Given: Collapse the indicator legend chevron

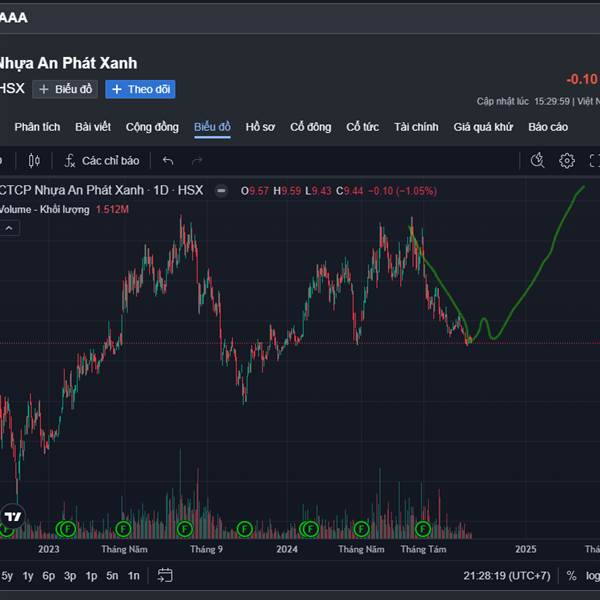Looking at the screenshot, I should (x=9, y=228).
